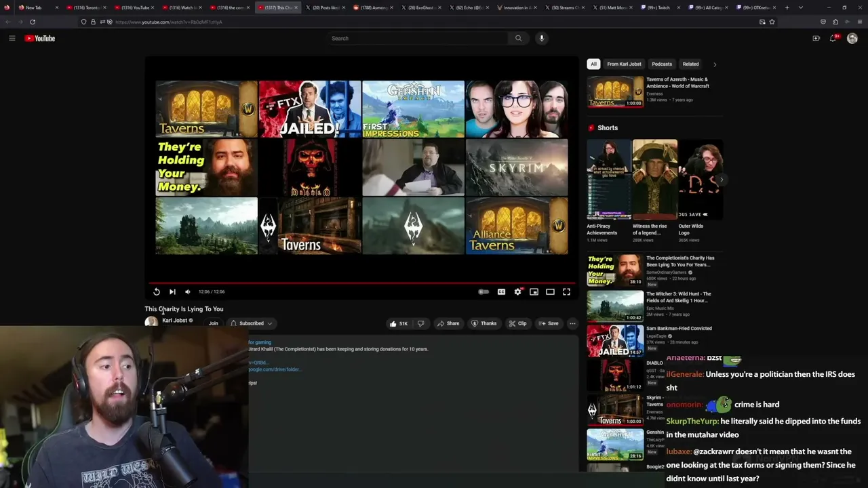The height and width of the screenshot is (488, 868).
Task: Bookmark this page with the star
Action: click(x=772, y=22)
